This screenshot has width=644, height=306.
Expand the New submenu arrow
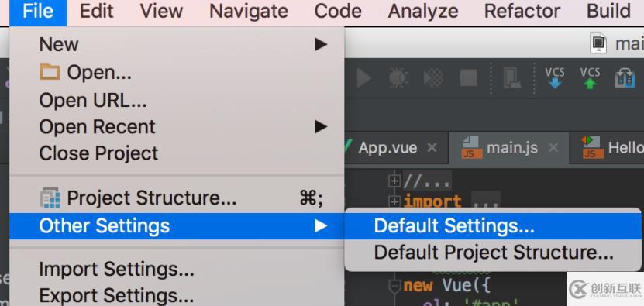coord(321,44)
